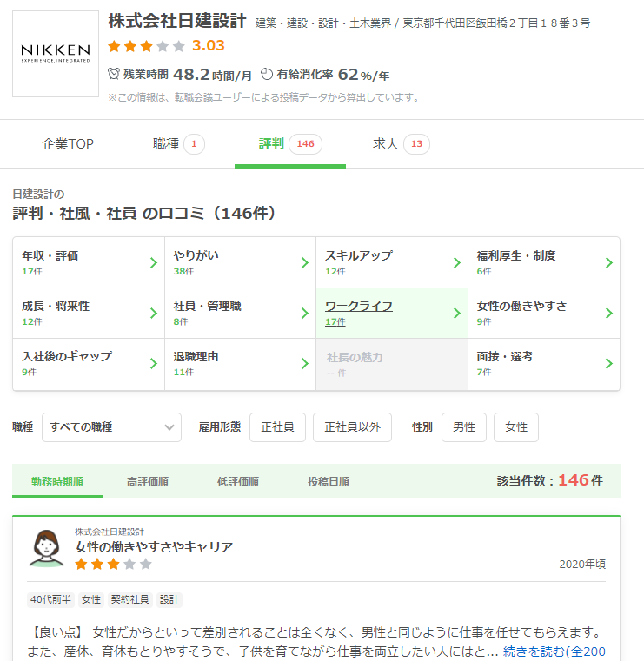The width and height of the screenshot is (644, 661).
Task: Open the すべての職種 dropdown
Action: 111,427
